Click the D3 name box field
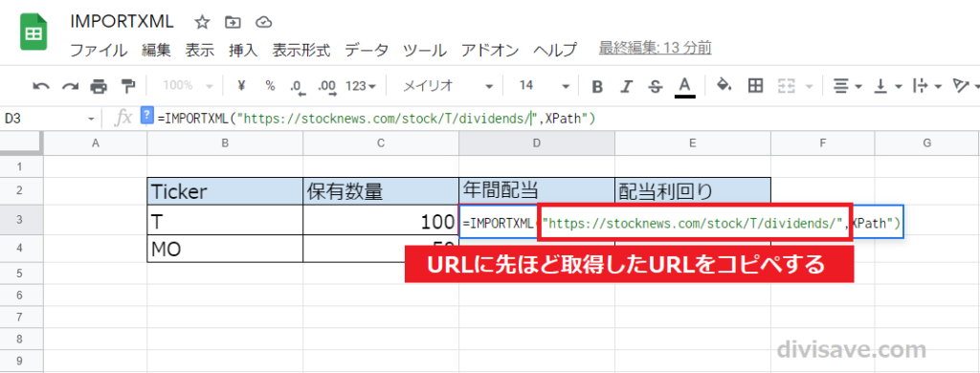 (x=50, y=118)
